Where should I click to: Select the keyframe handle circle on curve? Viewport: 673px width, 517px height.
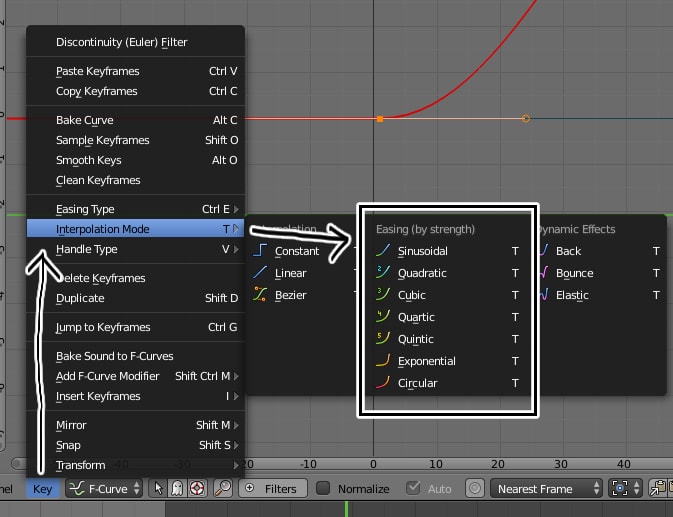coord(525,118)
